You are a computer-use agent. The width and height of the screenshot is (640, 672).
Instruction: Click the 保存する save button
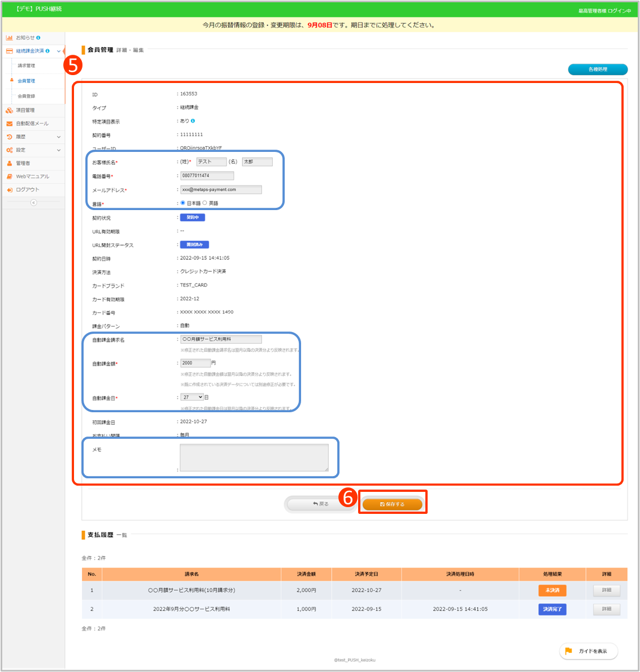[392, 504]
